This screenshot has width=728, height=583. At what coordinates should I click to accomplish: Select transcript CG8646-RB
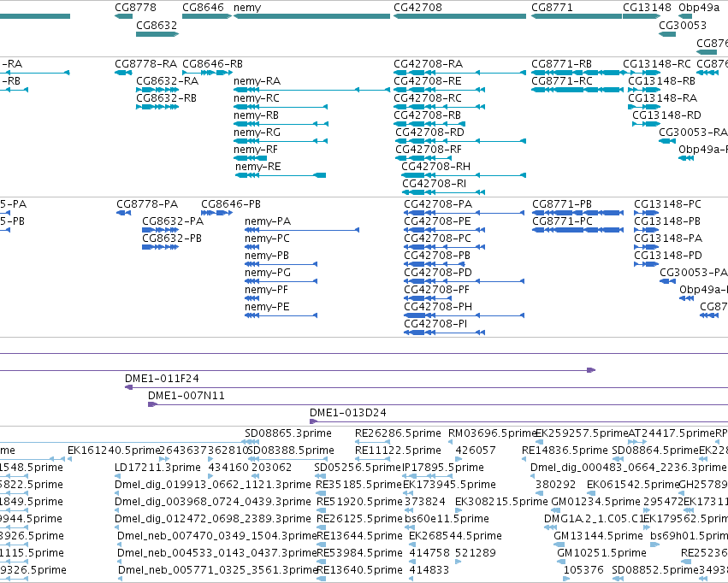click(207, 73)
